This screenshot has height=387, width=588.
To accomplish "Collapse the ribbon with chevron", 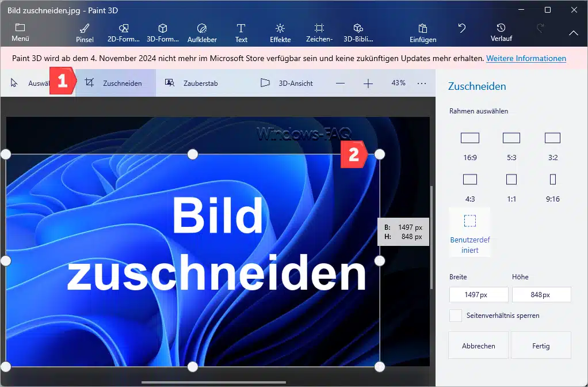I will click(x=574, y=33).
